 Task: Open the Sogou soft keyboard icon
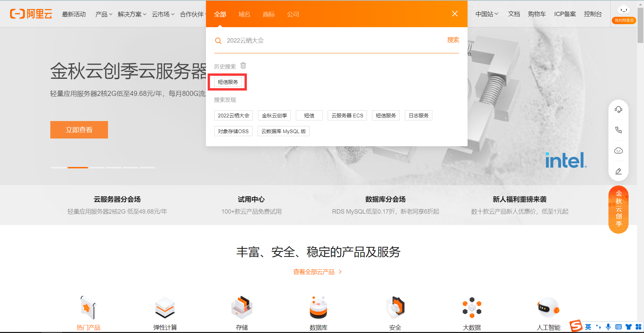click(x=619, y=327)
